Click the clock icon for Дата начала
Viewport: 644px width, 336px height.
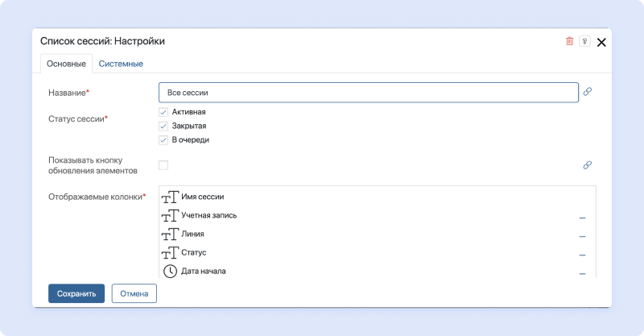pos(170,272)
